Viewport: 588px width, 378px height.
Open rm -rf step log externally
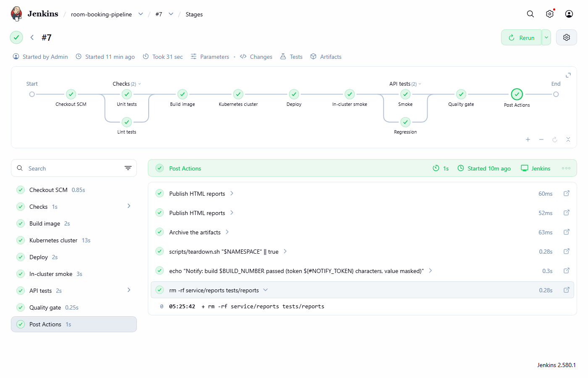pos(567,290)
